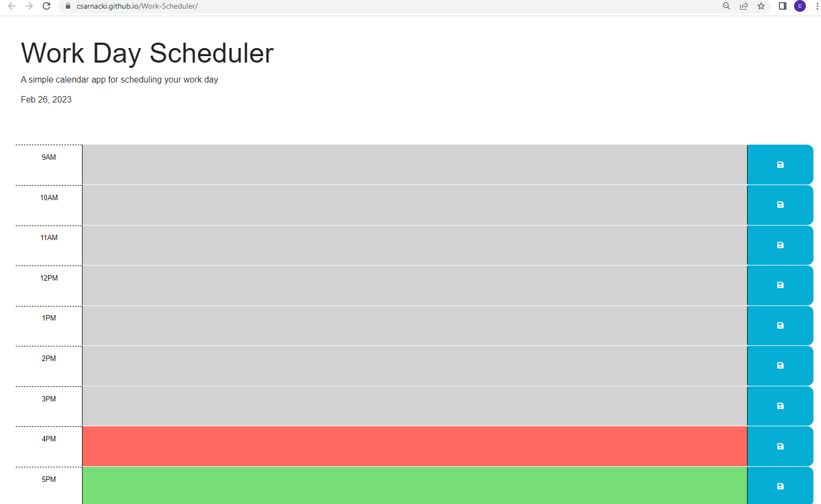Toggle the browser side panel
This screenshot has height=504, width=821.
click(x=782, y=6)
